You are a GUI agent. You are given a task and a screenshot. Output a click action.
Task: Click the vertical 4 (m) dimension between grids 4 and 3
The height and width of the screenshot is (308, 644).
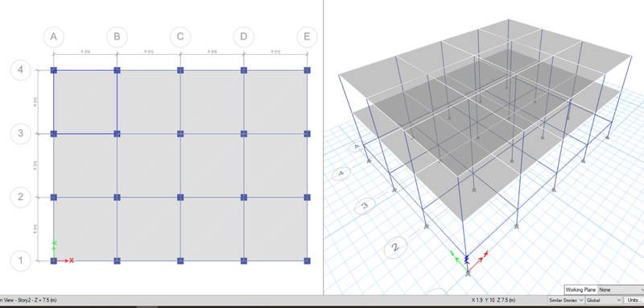pos(35,102)
